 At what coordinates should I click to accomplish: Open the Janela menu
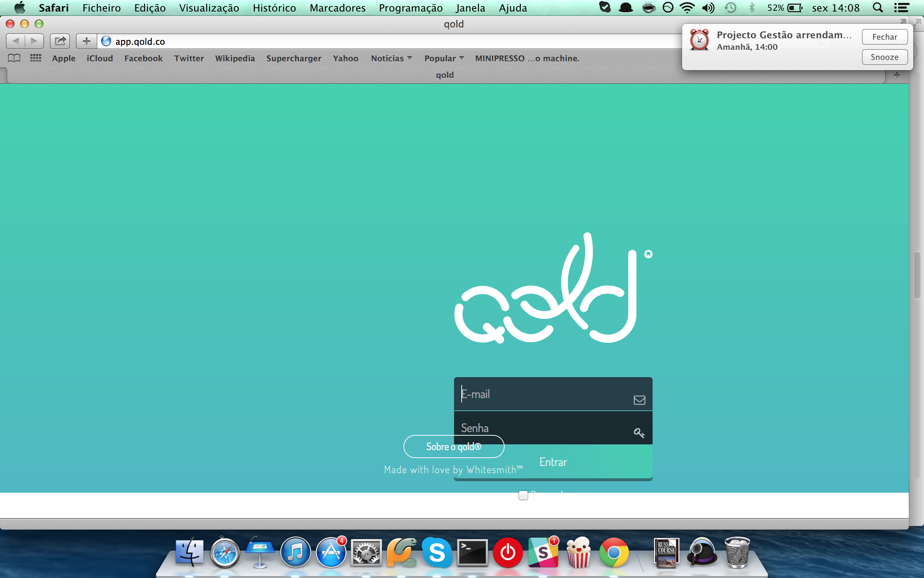pos(470,8)
